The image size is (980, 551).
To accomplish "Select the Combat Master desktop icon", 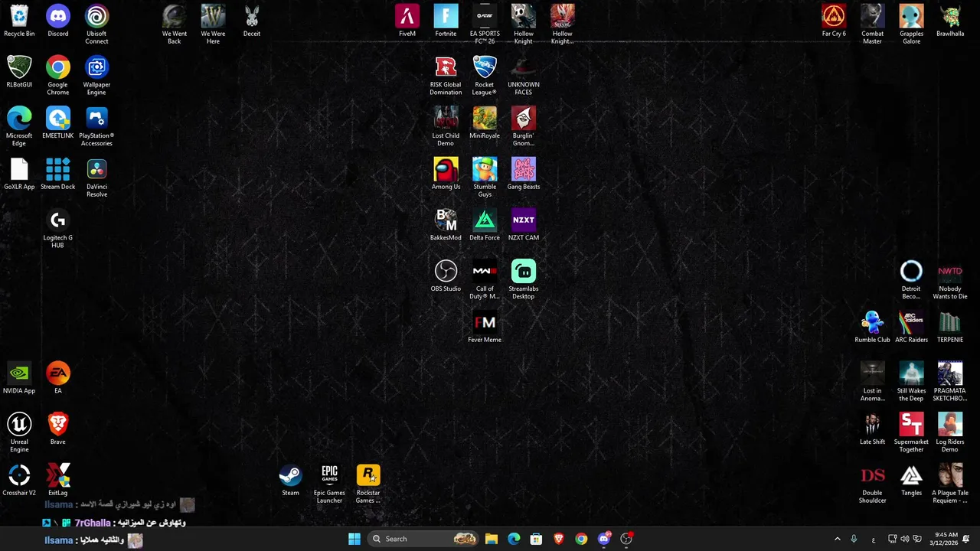I will point(873,24).
